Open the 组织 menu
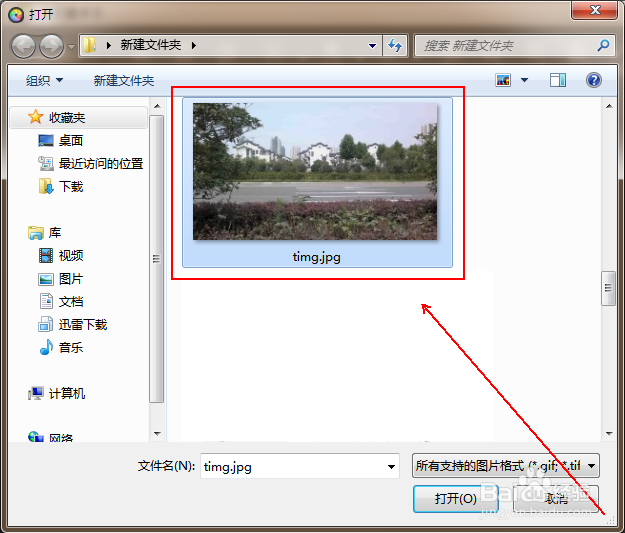Screen dimensions: 625x533 tap(44, 81)
